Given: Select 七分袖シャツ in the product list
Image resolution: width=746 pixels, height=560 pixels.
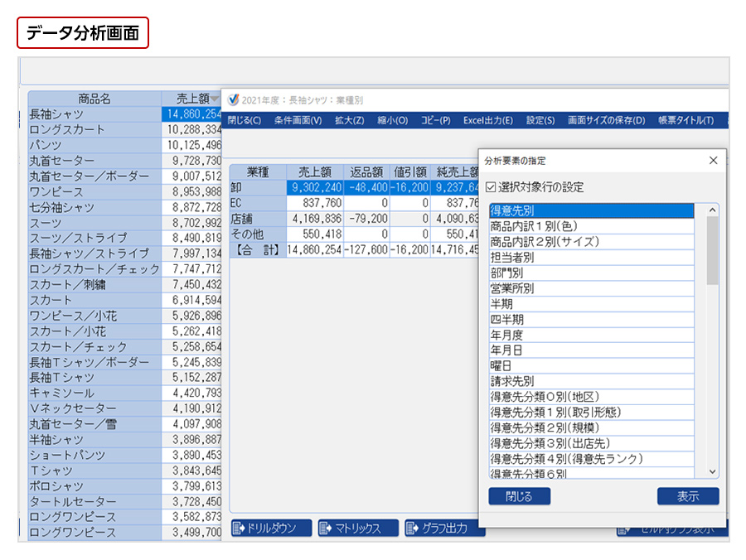Looking at the screenshot, I should (x=94, y=207).
